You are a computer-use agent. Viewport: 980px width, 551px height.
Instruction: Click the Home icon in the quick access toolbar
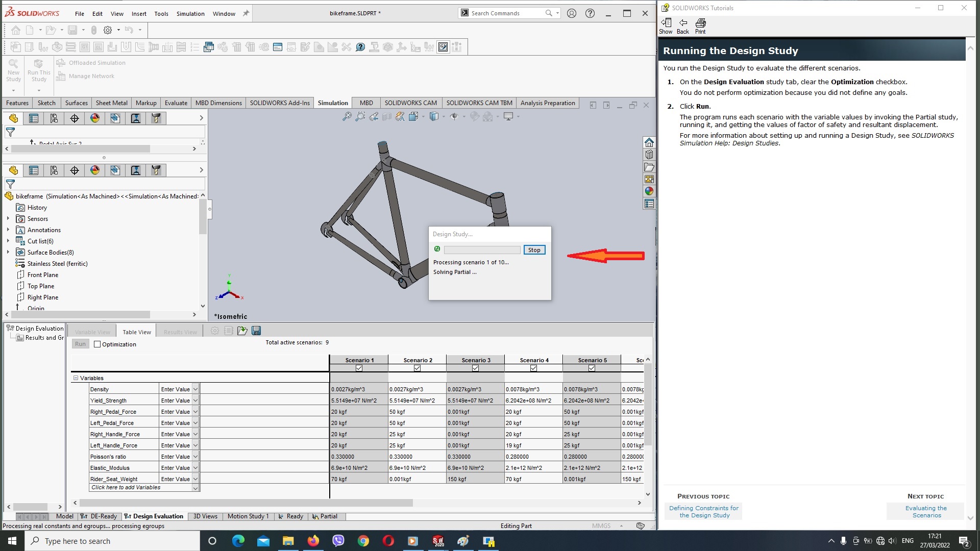tap(16, 30)
